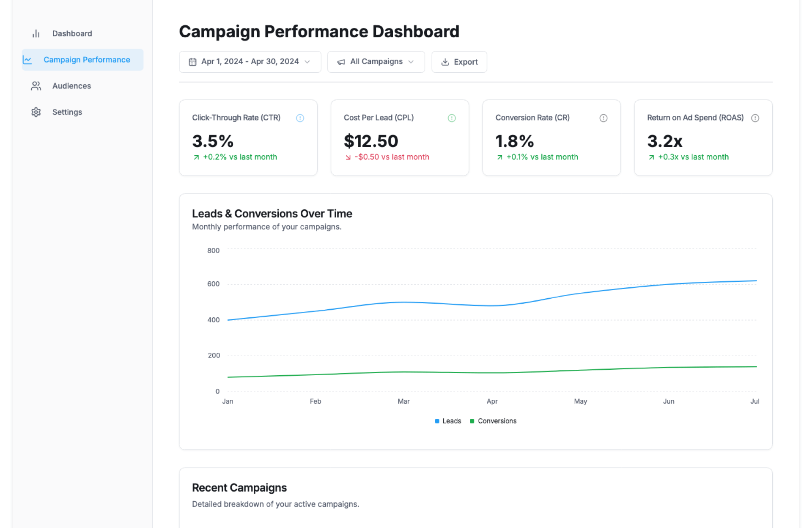Open the Audiences menu item
Image resolution: width=812 pixels, height=528 pixels.
click(x=71, y=86)
